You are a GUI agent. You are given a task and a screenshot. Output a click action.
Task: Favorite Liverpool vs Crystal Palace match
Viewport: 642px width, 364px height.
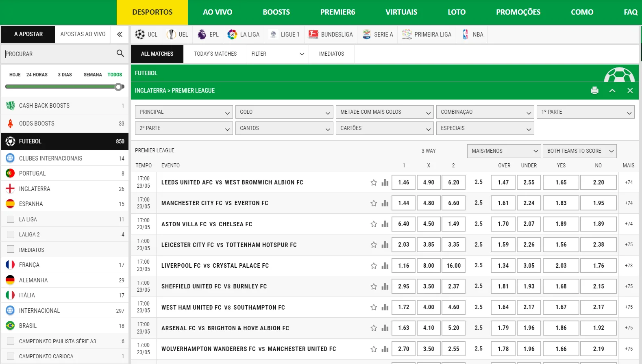pyautogui.click(x=374, y=266)
